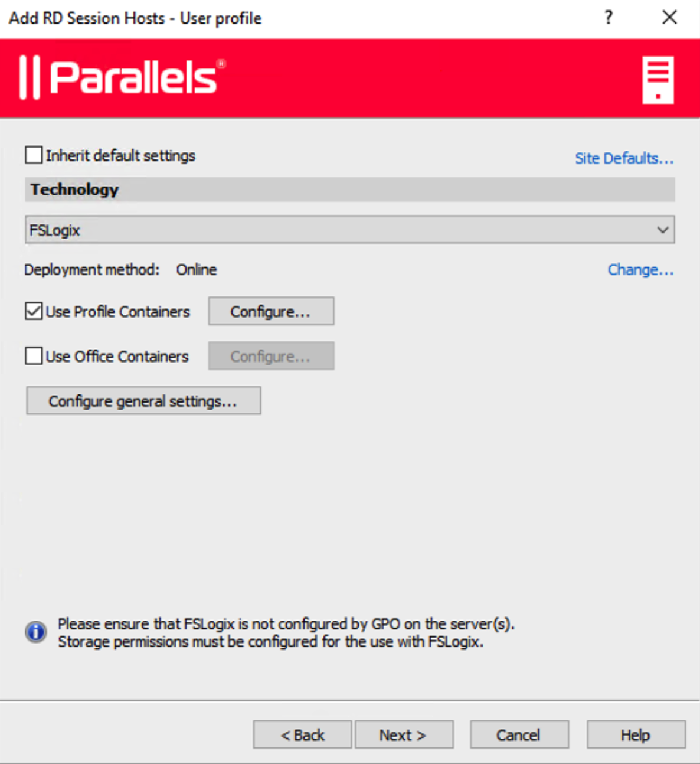This screenshot has height=764, width=700.
Task: Uncheck Use Profile Containers
Action: [34, 311]
